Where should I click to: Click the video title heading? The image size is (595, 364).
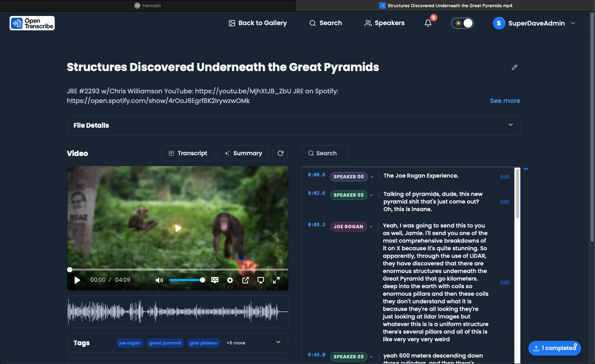223,67
